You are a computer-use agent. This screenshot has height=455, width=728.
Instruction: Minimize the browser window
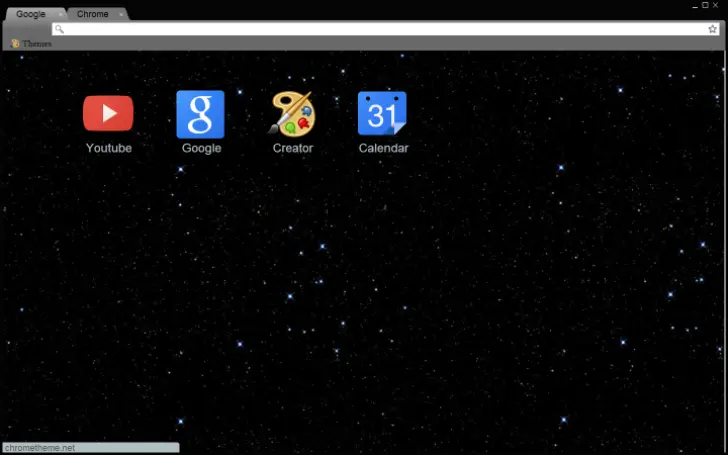[694, 5]
